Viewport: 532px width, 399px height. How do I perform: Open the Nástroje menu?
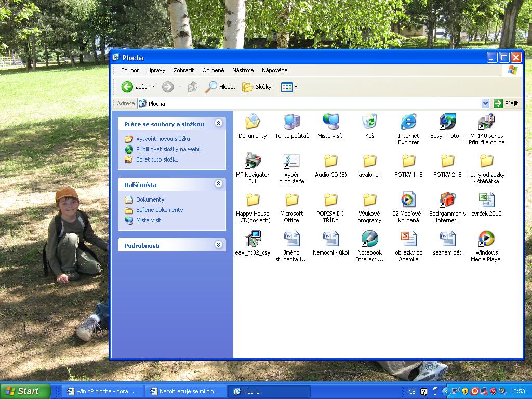tap(243, 70)
